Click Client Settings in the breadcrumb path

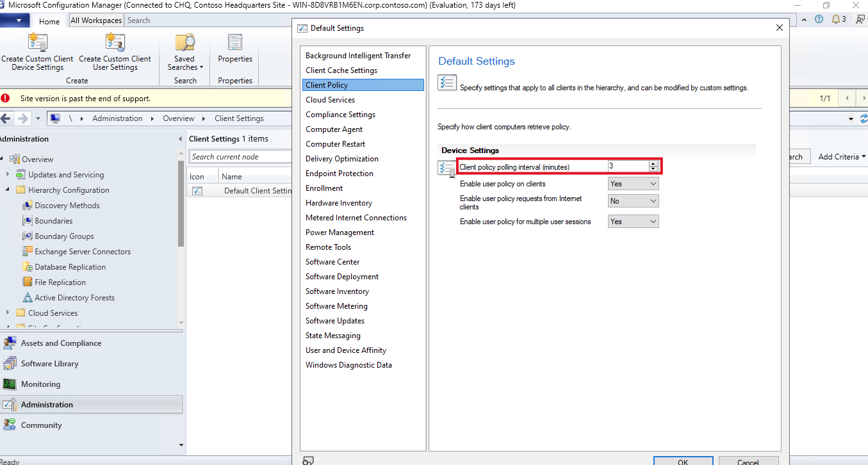pyautogui.click(x=239, y=118)
